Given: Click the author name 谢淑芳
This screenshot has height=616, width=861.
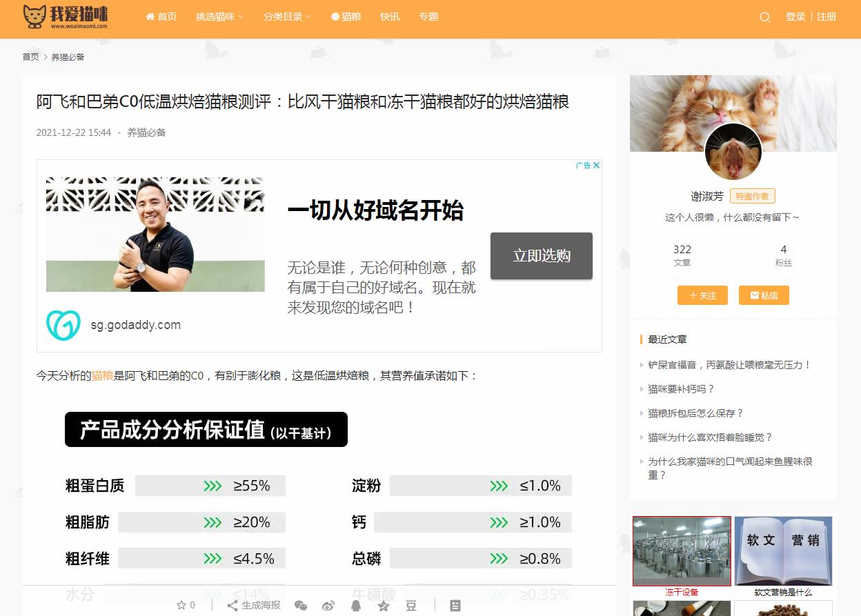Looking at the screenshot, I should coord(707,197).
